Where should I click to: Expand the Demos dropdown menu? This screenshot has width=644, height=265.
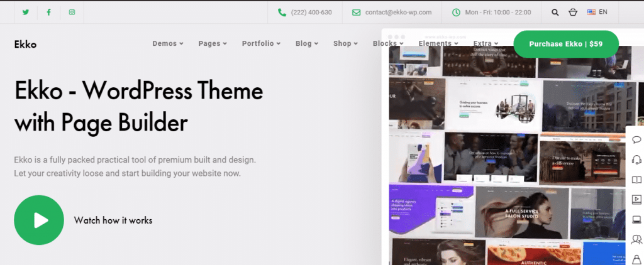[x=168, y=43]
